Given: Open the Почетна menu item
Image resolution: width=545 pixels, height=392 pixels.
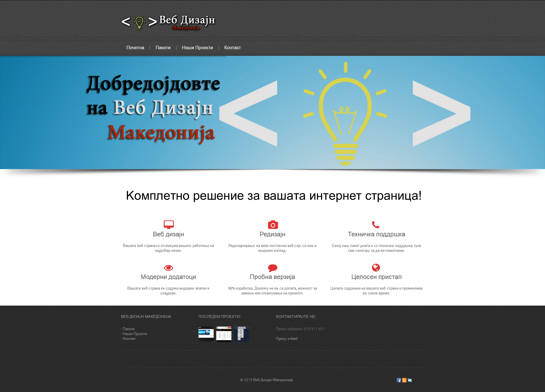Looking at the screenshot, I should [x=135, y=48].
